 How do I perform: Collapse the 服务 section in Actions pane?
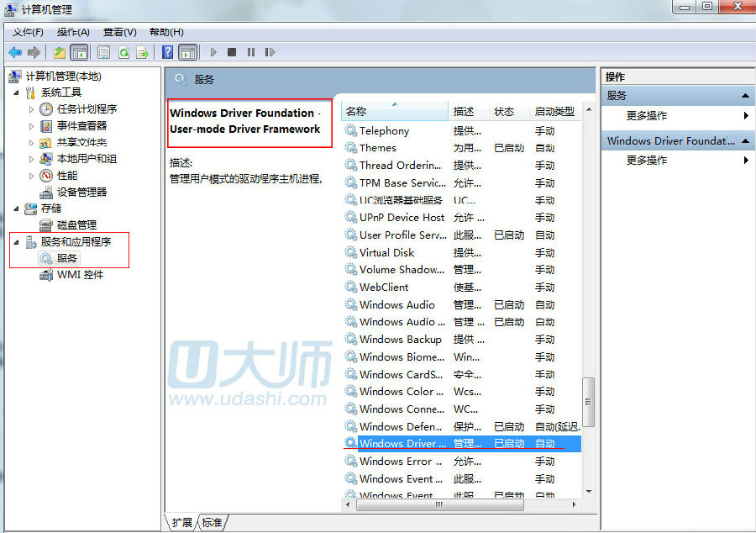tap(745, 96)
